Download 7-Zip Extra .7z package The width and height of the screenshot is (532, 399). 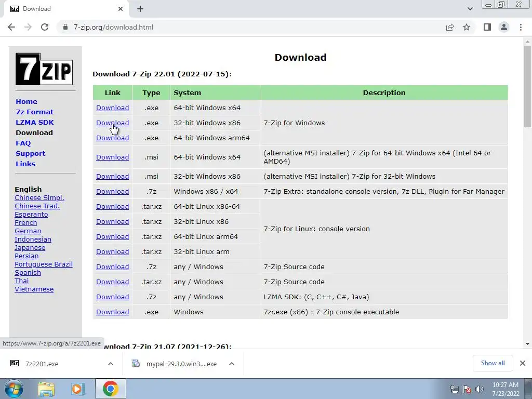(x=112, y=191)
